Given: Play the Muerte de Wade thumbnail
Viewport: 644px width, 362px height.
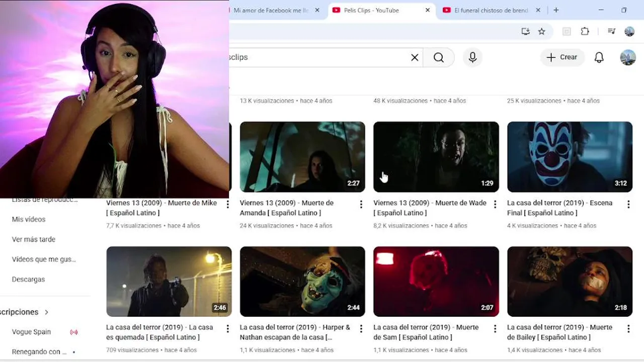Looking at the screenshot, I should 436,157.
